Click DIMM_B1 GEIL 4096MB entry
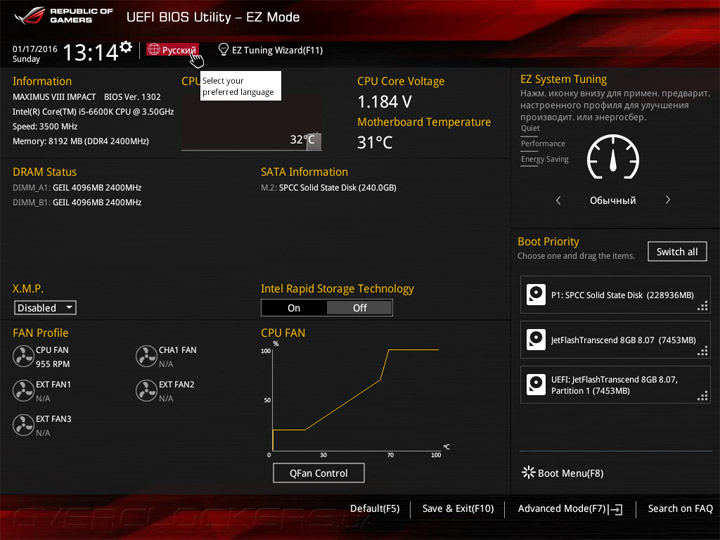This screenshot has width=720, height=540. pyautogui.click(x=77, y=202)
